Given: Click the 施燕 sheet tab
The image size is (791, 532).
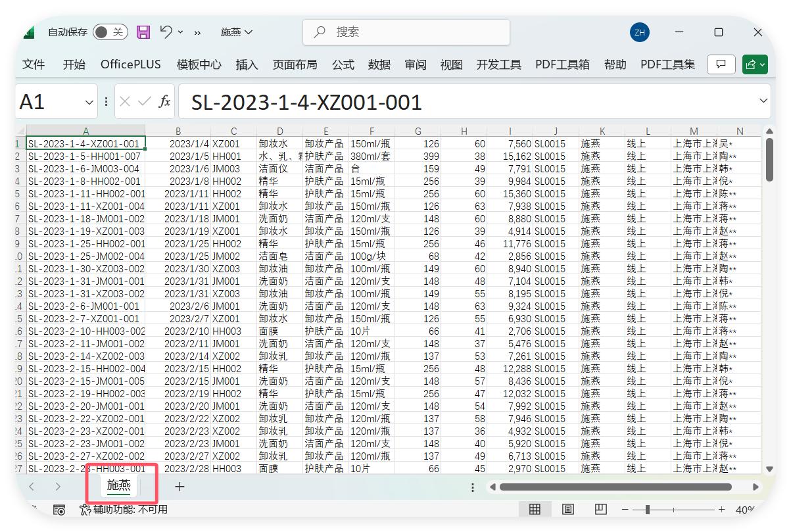Looking at the screenshot, I should coord(120,486).
